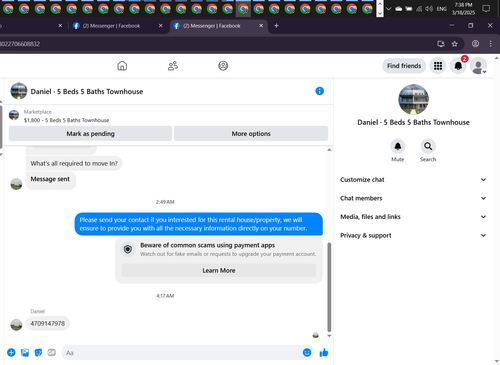Go to the Facebook Home icon

pyautogui.click(x=122, y=66)
